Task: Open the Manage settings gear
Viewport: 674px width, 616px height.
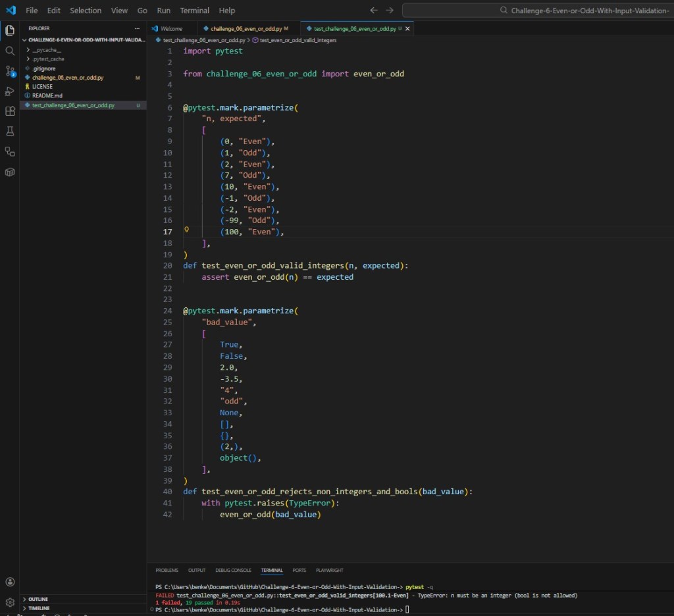Action: point(10,602)
